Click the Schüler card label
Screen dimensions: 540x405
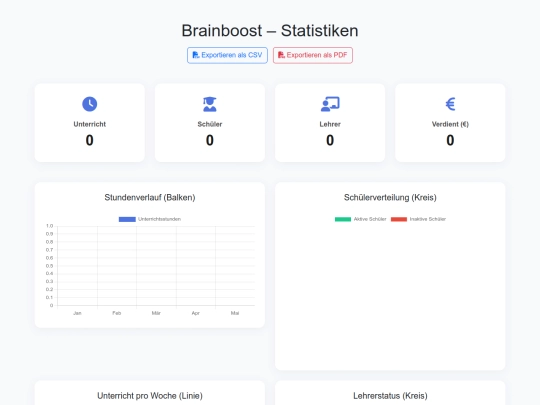(210, 124)
